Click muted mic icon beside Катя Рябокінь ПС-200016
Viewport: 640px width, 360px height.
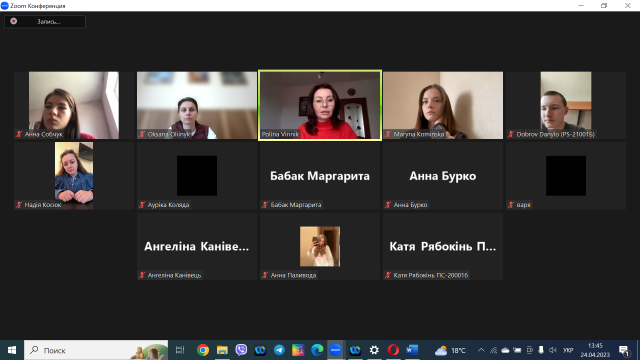pos(388,275)
